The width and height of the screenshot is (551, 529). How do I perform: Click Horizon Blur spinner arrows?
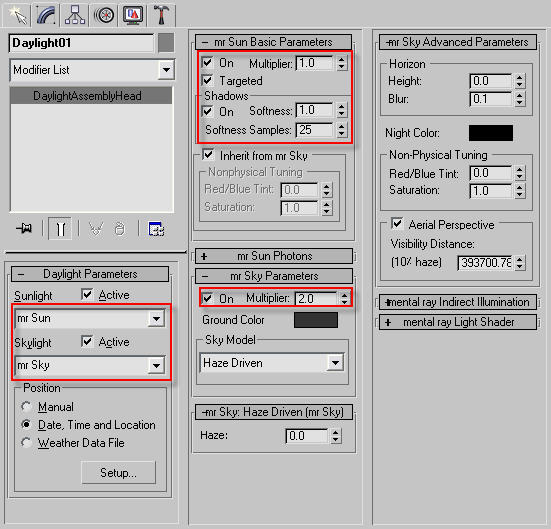pos(520,99)
